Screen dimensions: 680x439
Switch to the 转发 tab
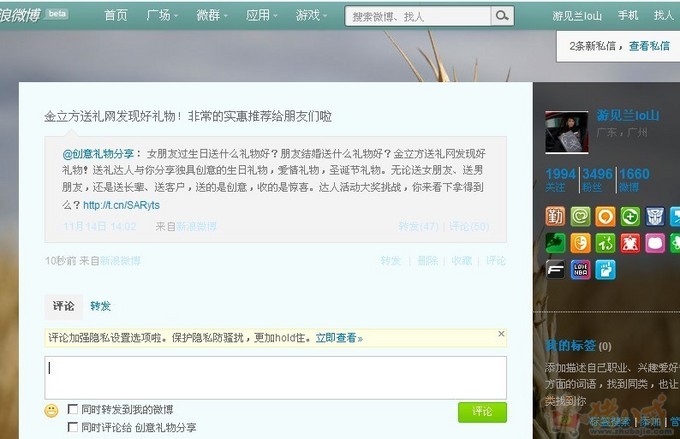point(100,306)
